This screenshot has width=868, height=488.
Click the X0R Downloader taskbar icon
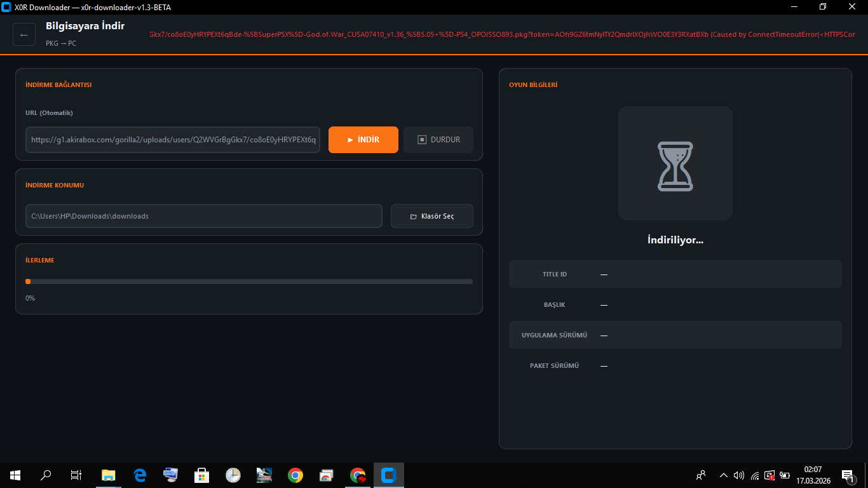click(x=389, y=475)
